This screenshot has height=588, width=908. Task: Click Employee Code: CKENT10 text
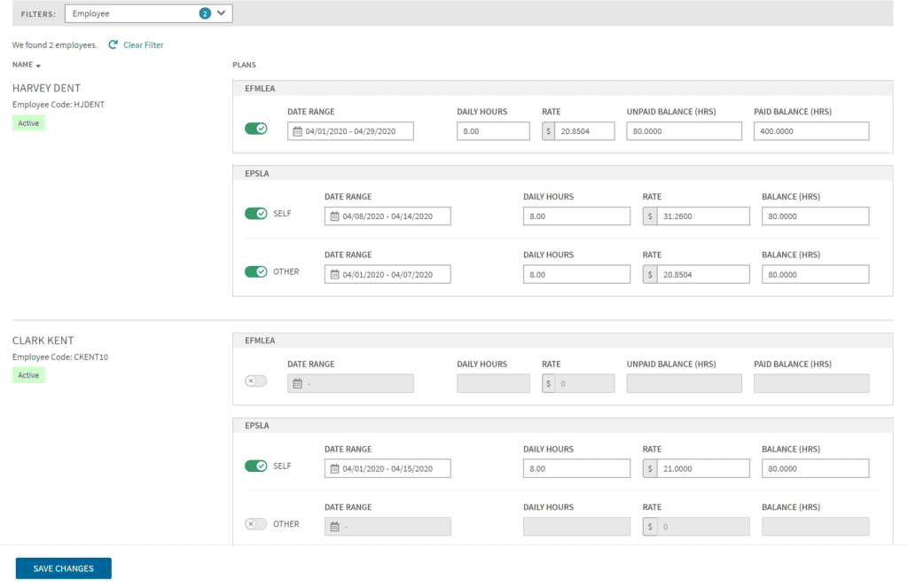[x=60, y=357]
